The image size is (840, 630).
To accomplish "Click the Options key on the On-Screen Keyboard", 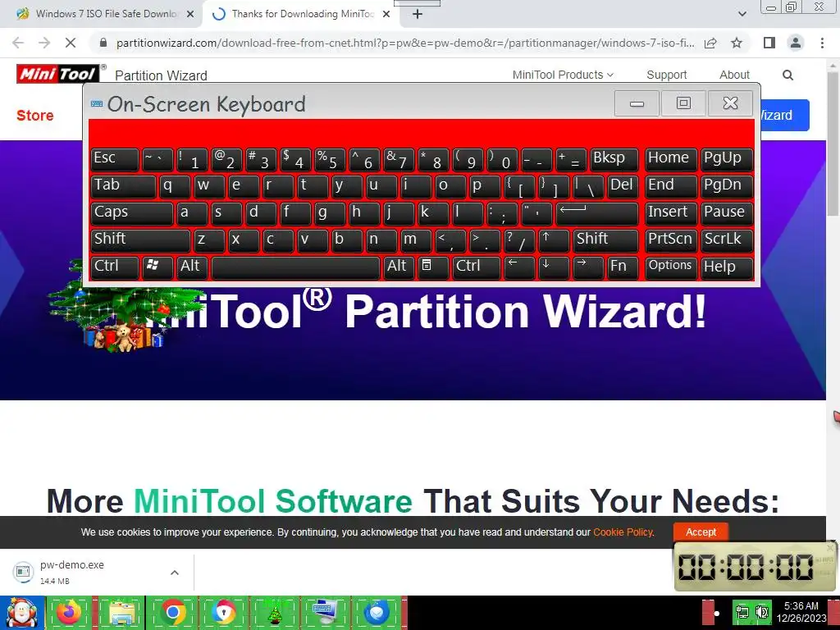I will 671,267.
